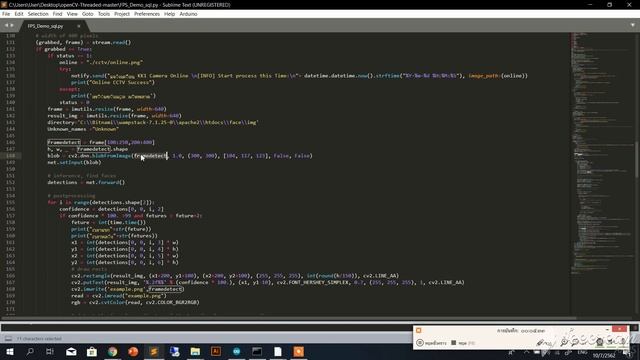Click the cv2.putText(result_img line
This screenshot has width=640, height=360.
(267, 282)
